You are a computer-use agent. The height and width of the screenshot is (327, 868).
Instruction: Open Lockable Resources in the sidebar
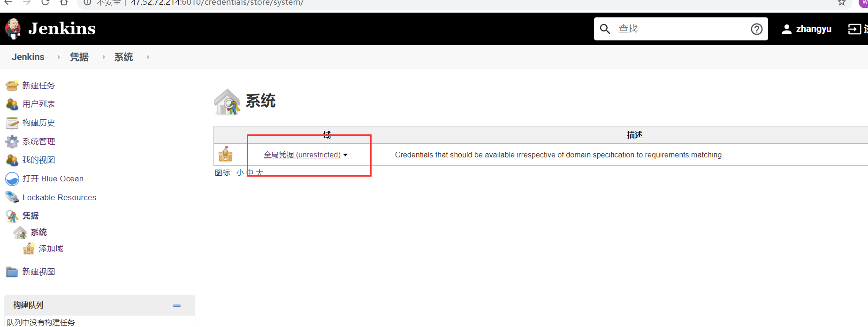tap(59, 197)
